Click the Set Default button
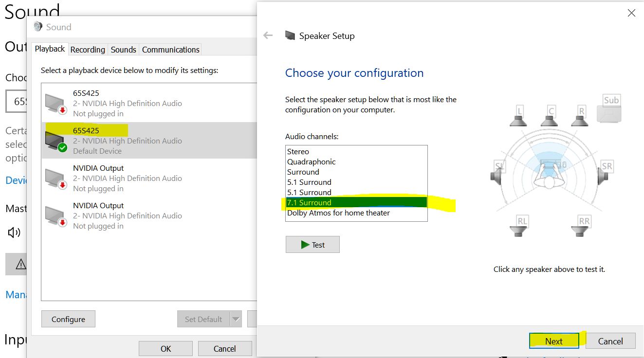The height and width of the screenshot is (358, 644). click(203, 319)
